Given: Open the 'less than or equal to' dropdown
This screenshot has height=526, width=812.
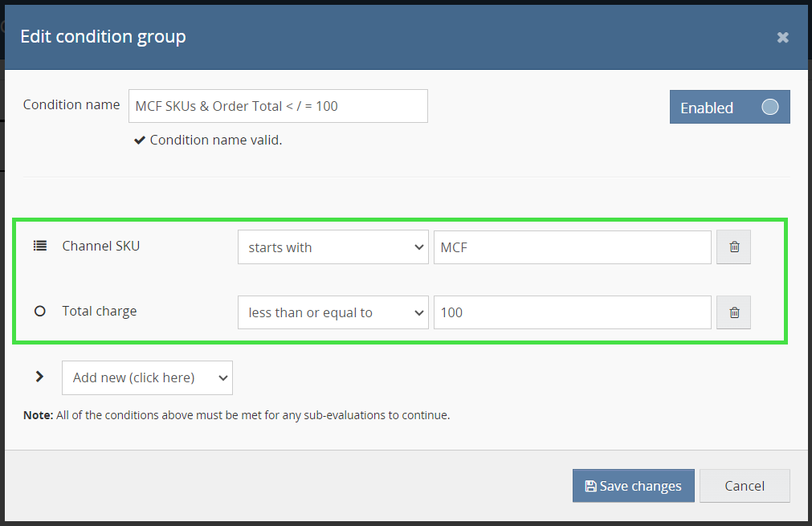Looking at the screenshot, I should (333, 312).
